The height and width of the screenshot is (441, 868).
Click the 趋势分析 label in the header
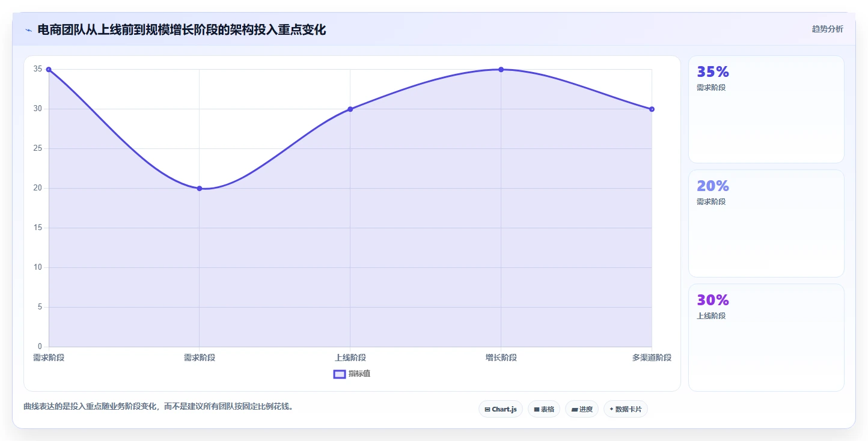tap(828, 29)
